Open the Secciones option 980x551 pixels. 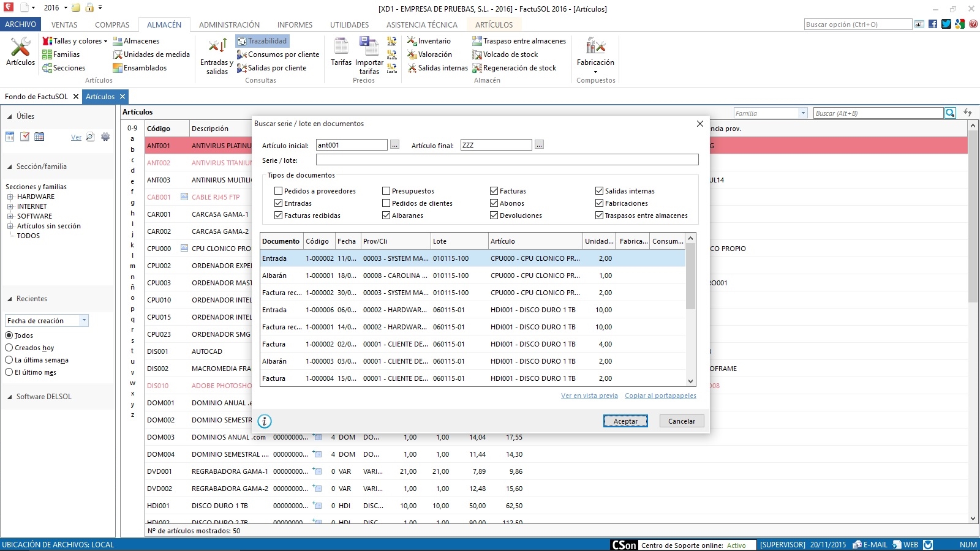pyautogui.click(x=64, y=68)
